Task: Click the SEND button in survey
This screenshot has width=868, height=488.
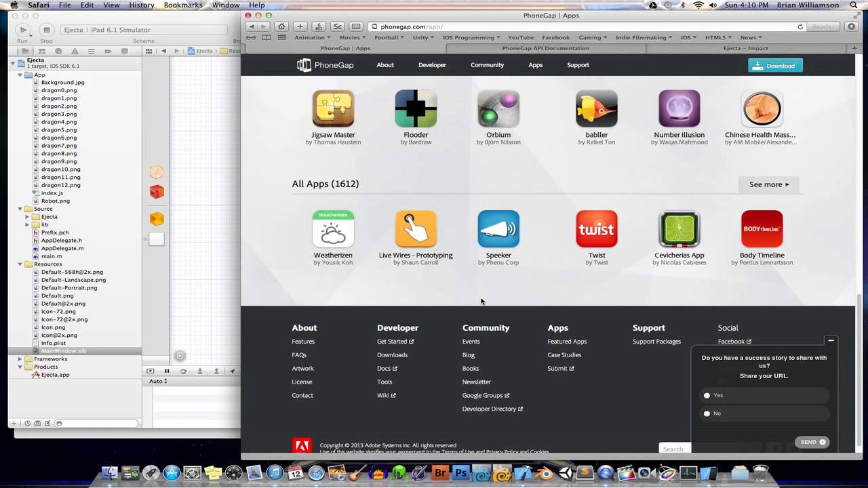Action: click(x=812, y=442)
